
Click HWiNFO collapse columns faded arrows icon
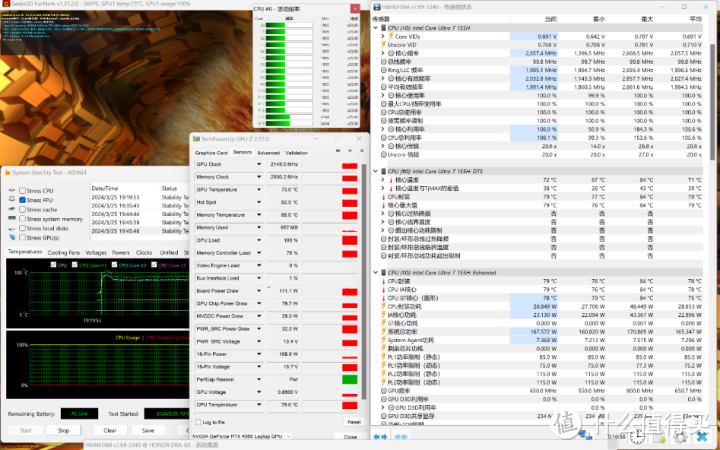400,437
